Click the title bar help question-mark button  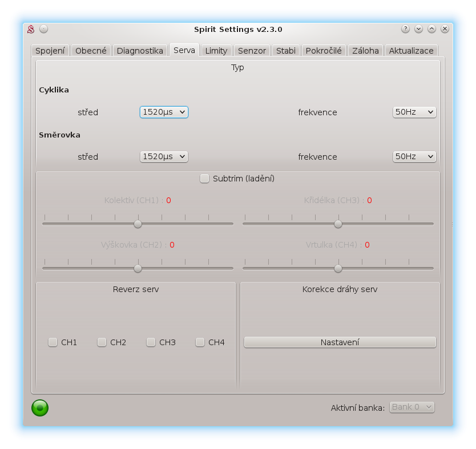tap(405, 29)
